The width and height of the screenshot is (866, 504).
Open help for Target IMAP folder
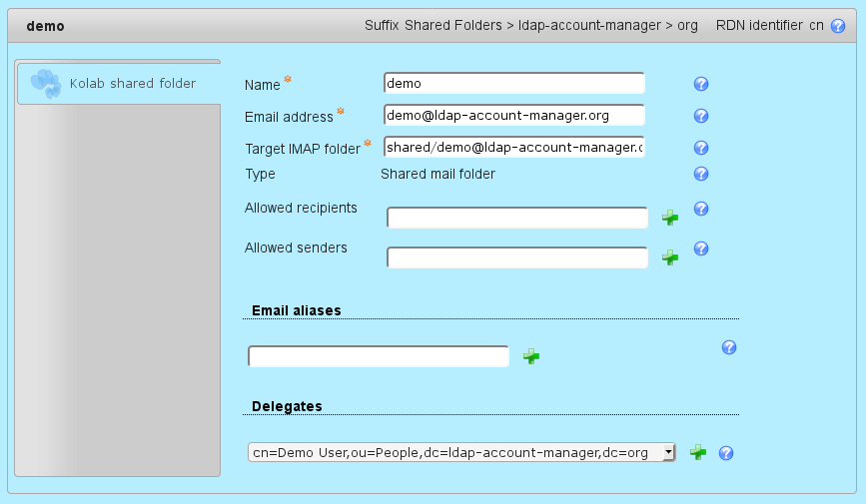(x=701, y=148)
